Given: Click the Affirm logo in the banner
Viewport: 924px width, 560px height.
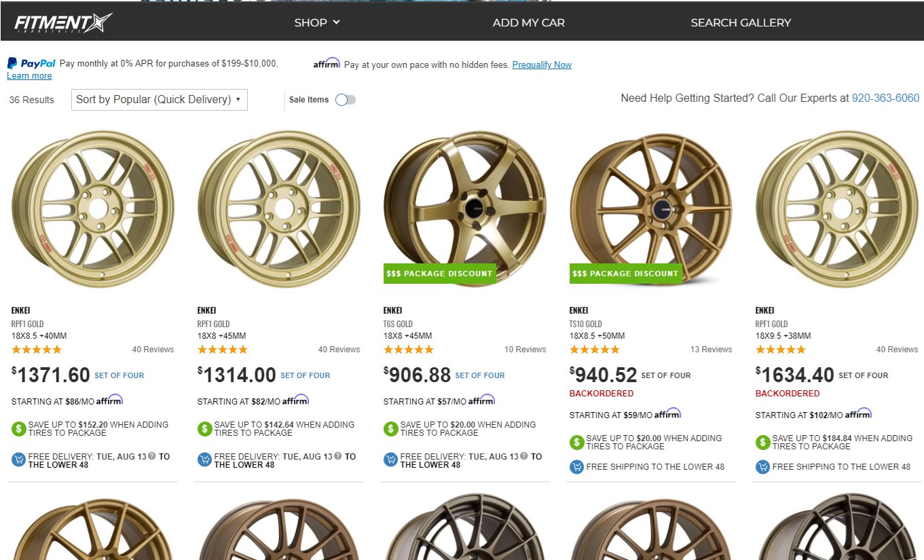Looking at the screenshot, I should pos(327,63).
